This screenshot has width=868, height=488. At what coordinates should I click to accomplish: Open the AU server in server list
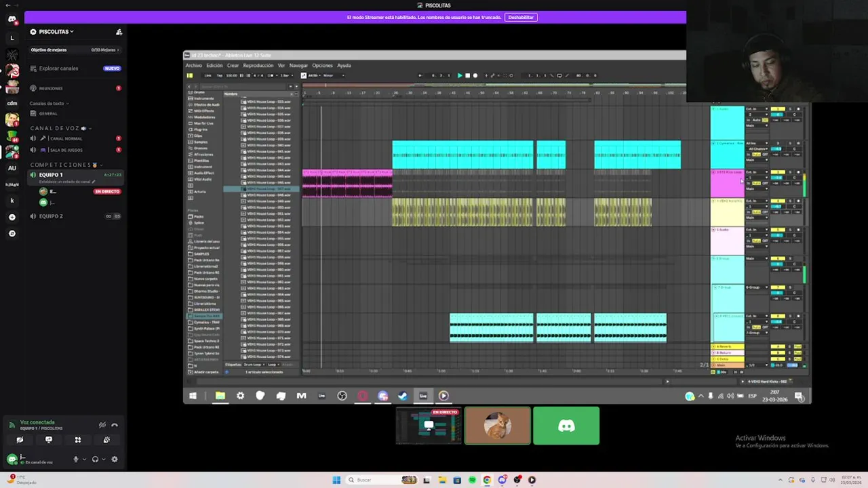pyautogui.click(x=12, y=168)
